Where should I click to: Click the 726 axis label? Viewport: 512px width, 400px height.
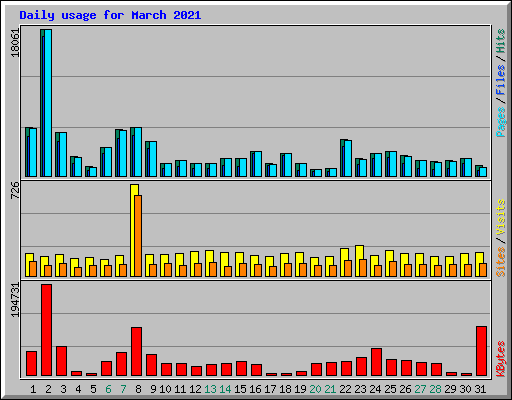[x=15, y=191]
